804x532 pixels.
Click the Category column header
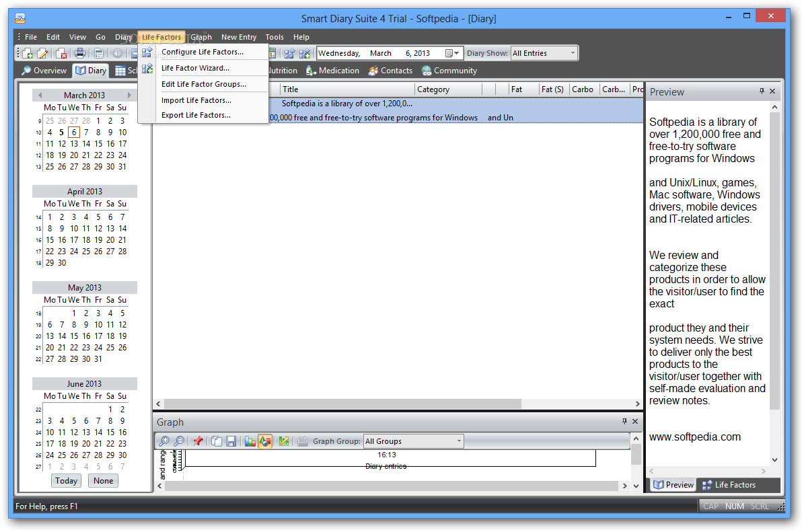(x=448, y=89)
